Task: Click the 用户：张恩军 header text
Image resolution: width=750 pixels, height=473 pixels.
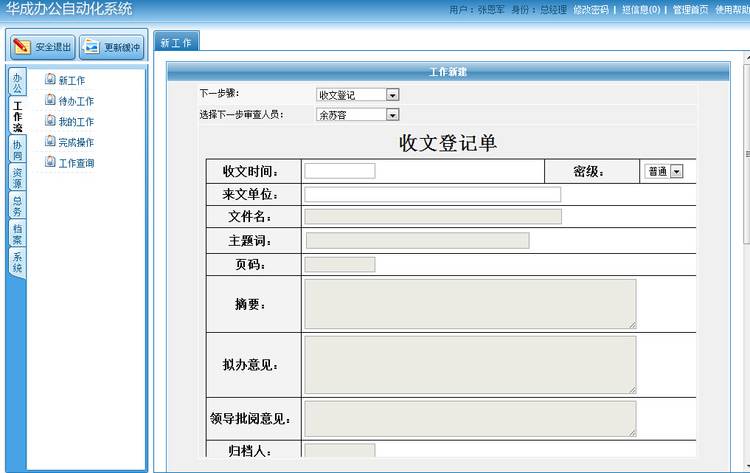Action: [476, 10]
